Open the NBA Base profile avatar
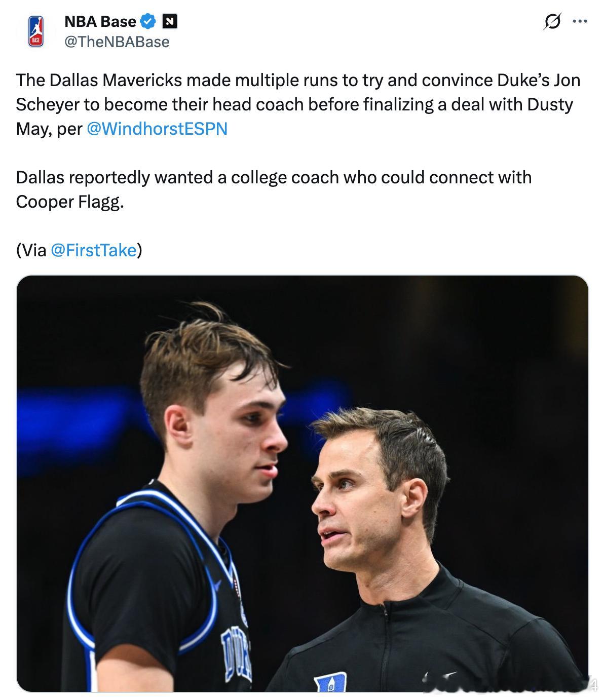Image resolution: width=603 pixels, height=700 pixels. point(35,31)
